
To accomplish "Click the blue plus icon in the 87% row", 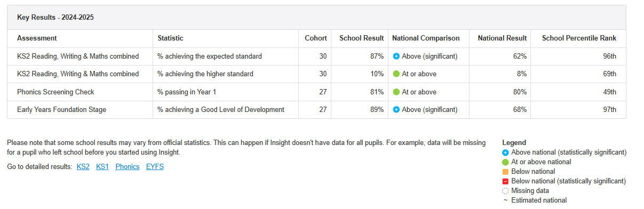I will pyautogui.click(x=396, y=56).
